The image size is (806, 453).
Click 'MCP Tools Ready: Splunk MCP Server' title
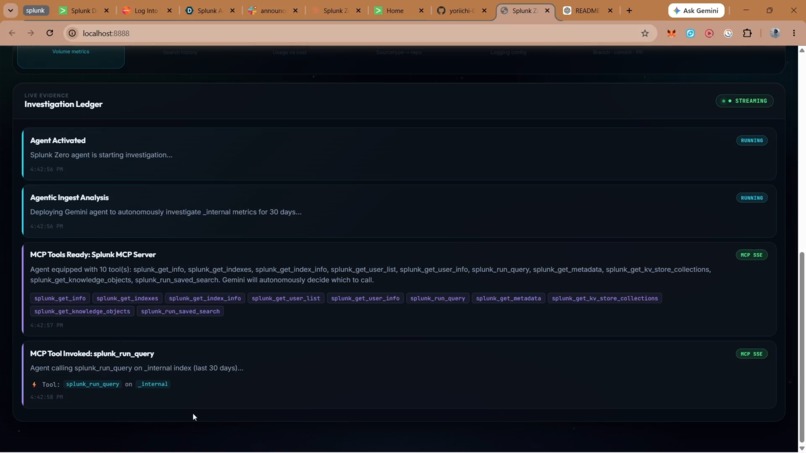(93, 255)
